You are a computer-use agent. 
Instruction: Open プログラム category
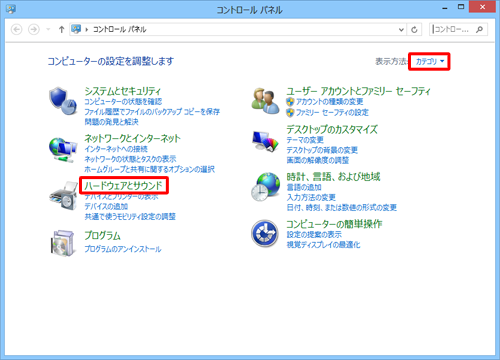click(102, 235)
